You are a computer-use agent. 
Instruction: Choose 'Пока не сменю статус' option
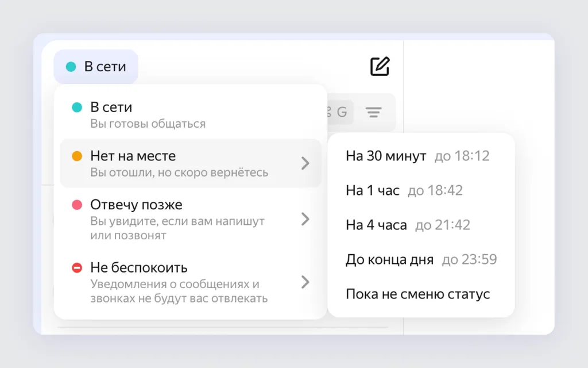(421, 294)
